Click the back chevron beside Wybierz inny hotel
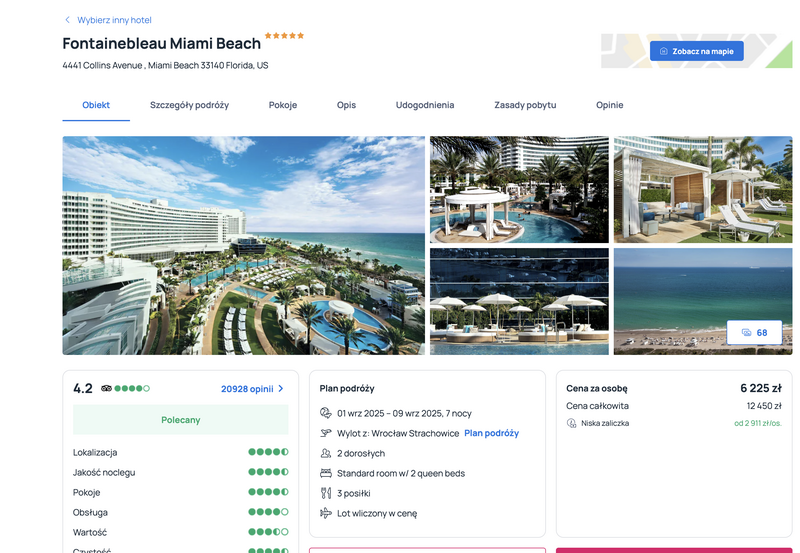 click(67, 20)
